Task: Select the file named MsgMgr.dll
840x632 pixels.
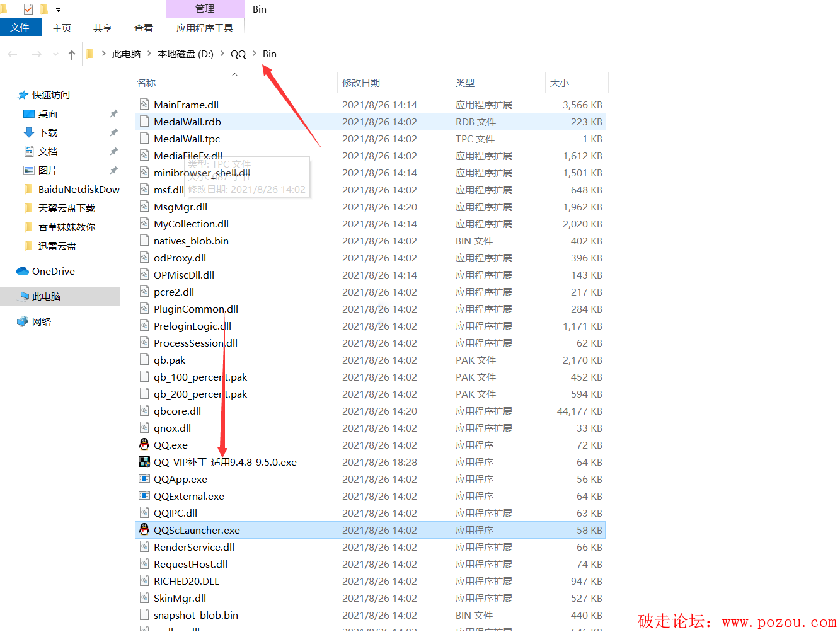Action: coord(181,207)
